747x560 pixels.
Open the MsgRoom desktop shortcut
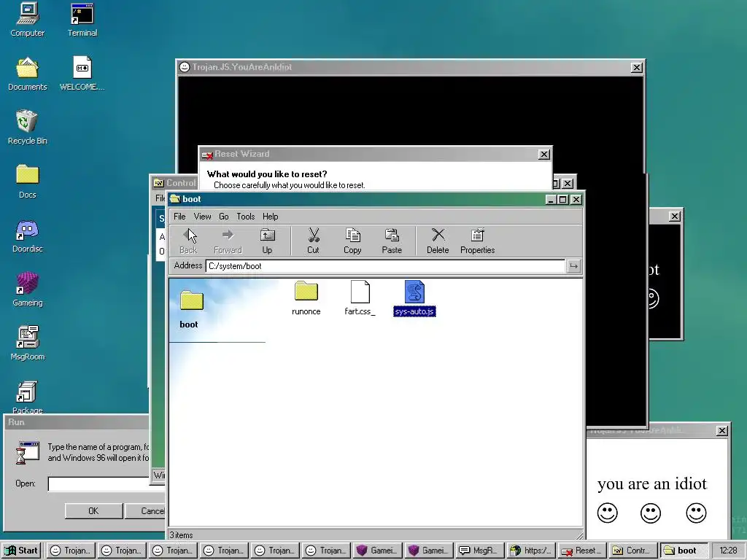pos(27,343)
